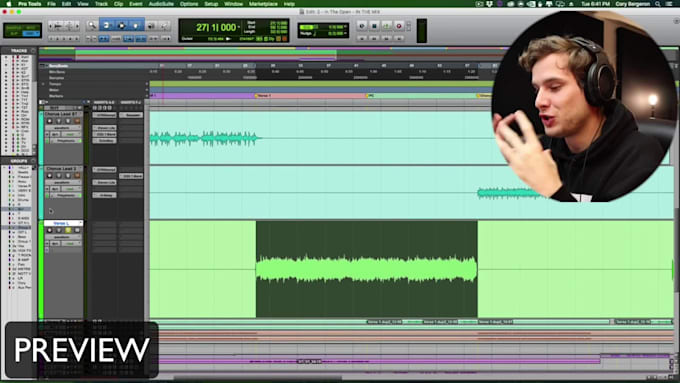Open the Clip menu

(118, 4)
